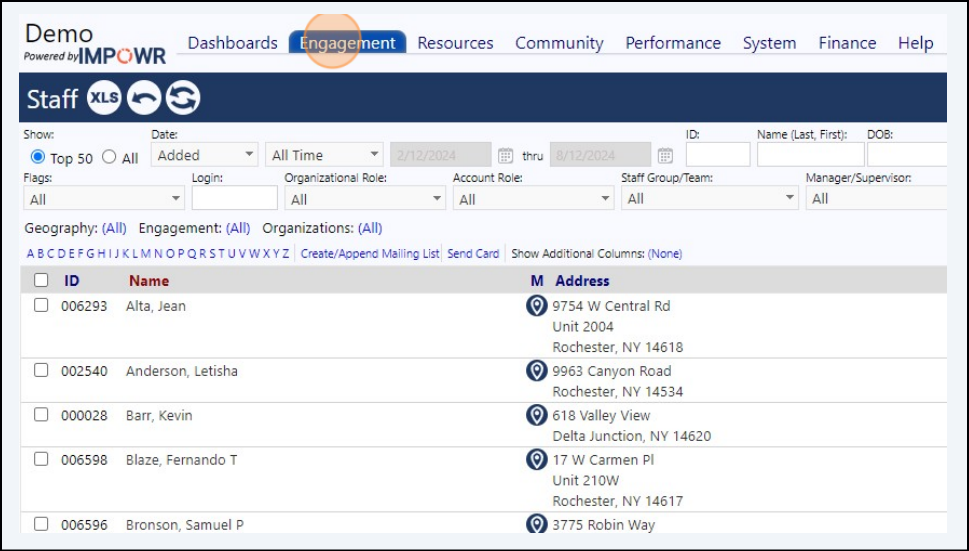Click staff ID 006293

click(84, 306)
